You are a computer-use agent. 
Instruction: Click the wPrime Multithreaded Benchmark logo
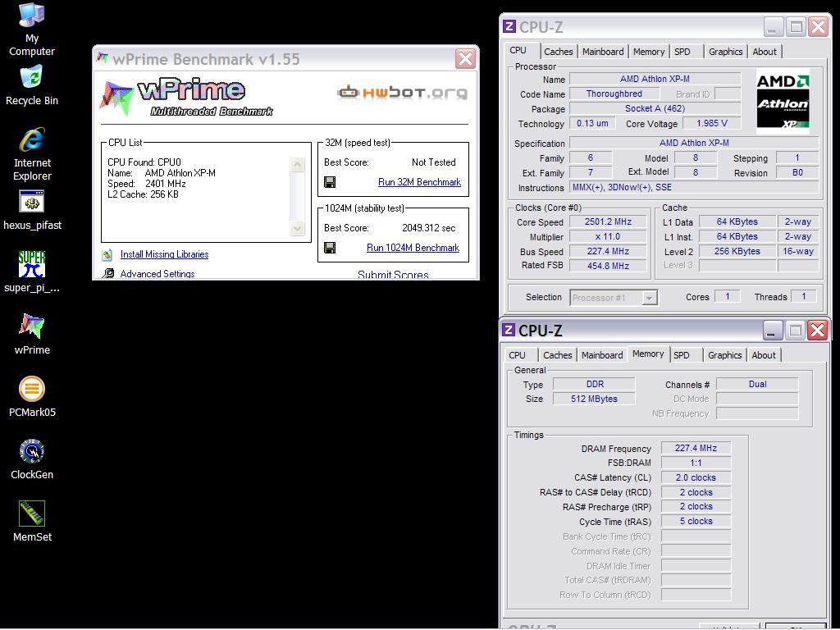(186, 98)
